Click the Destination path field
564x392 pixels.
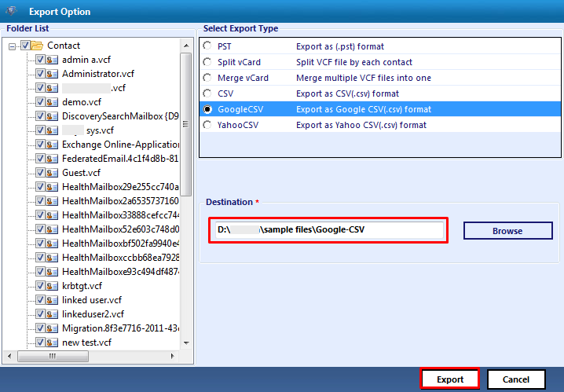[328, 230]
